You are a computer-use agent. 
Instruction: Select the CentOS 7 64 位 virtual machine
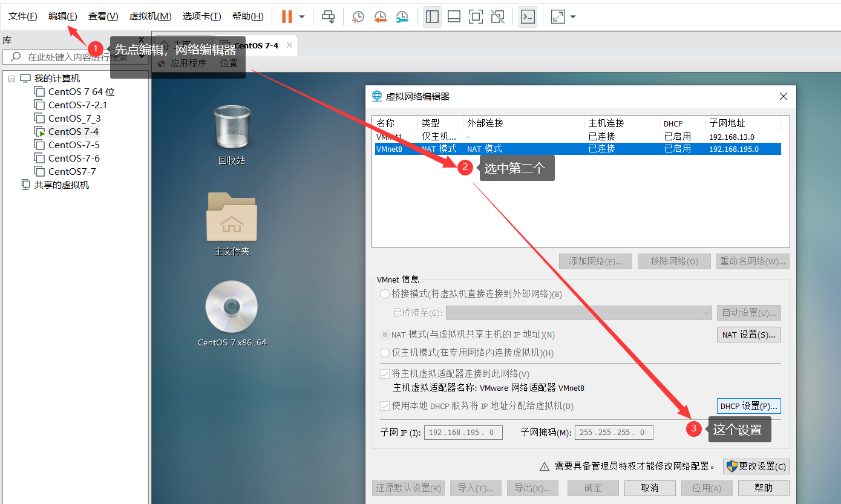(82, 92)
